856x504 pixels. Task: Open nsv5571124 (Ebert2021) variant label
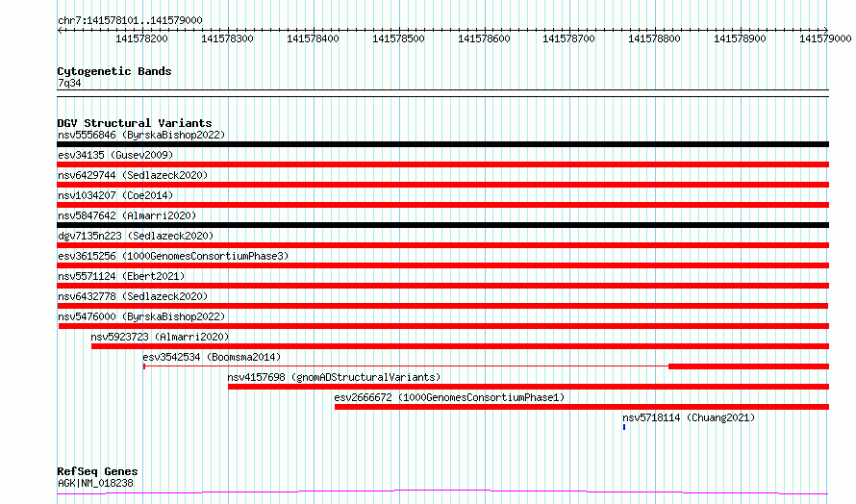121,276
